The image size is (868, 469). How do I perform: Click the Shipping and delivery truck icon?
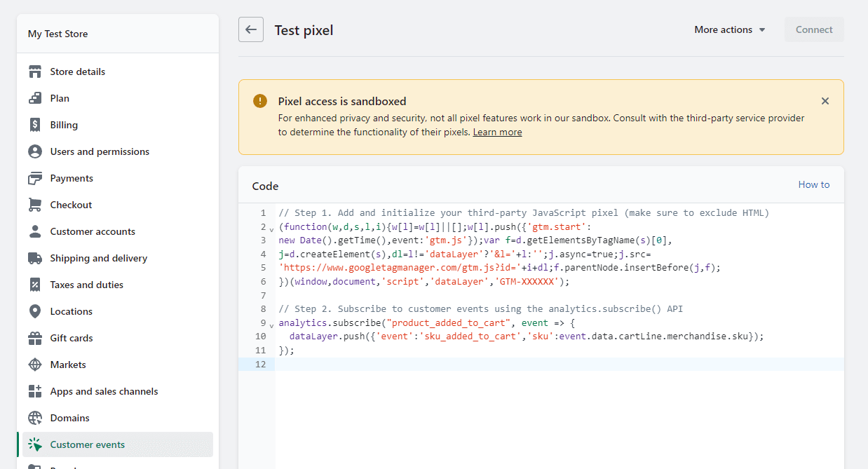pyautogui.click(x=35, y=258)
